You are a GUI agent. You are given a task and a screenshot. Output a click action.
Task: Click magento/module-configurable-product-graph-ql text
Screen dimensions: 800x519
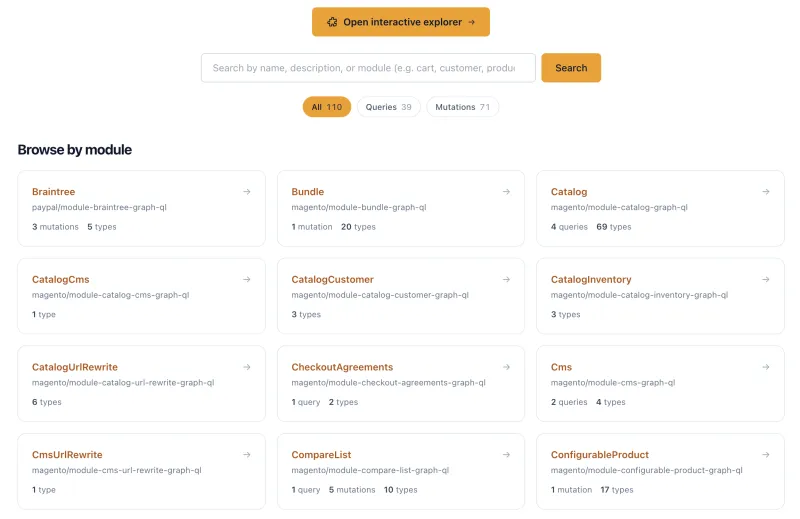click(x=646, y=471)
